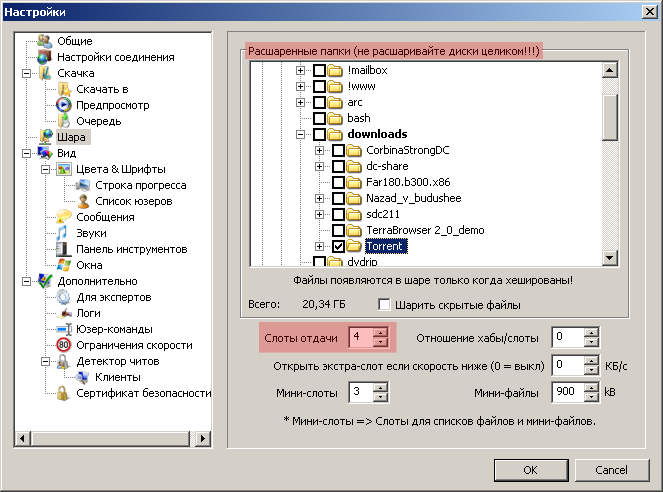
Task: Click the Мини-файлы kB input field
Action: (x=568, y=392)
